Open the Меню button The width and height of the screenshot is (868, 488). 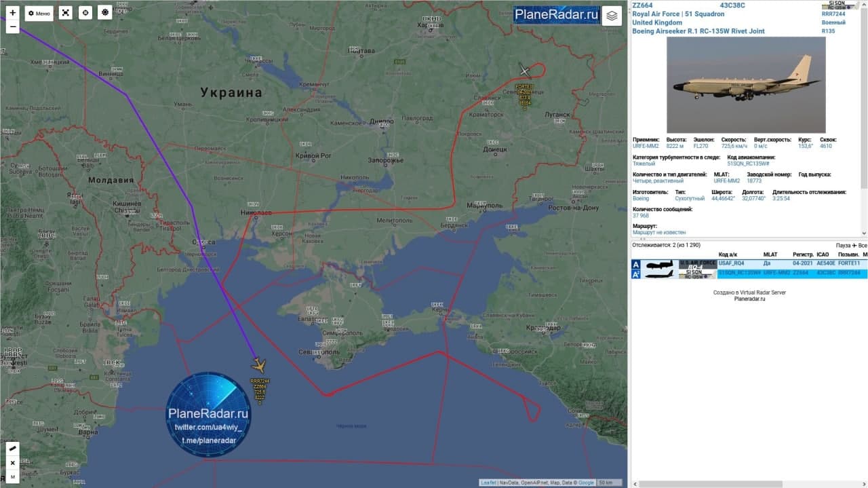coord(39,13)
